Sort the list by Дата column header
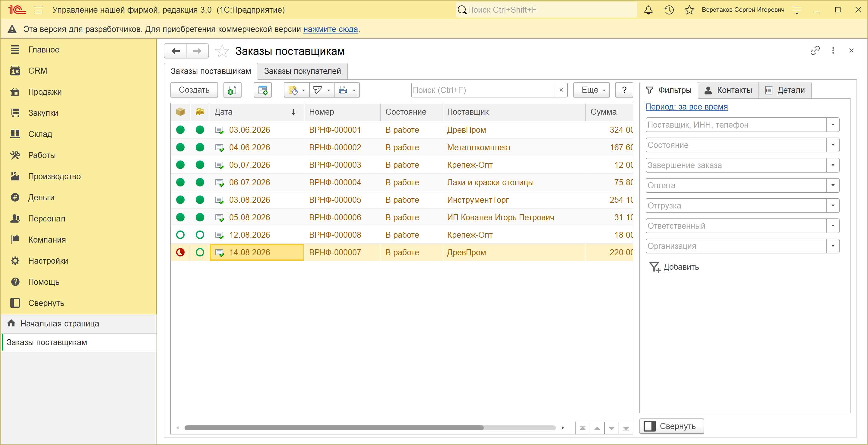The image size is (868, 445). tap(257, 112)
